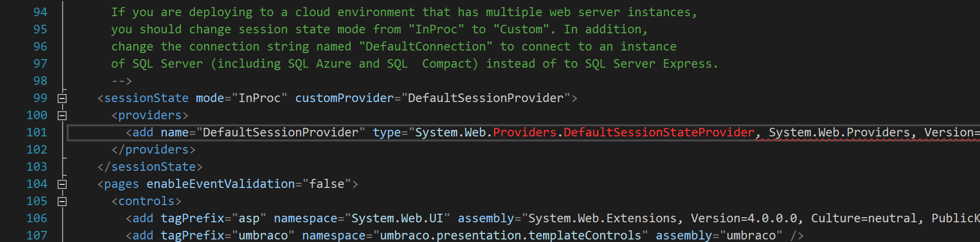980x242 pixels.
Task: Click the umbraco.presentation.templateControls namespace value
Action: coord(510,235)
